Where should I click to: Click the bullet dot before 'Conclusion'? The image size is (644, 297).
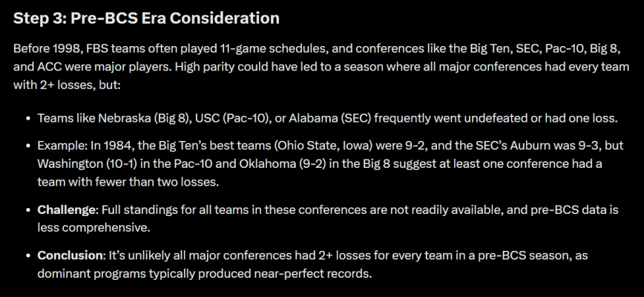pyautogui.click(x=28, y=256)
